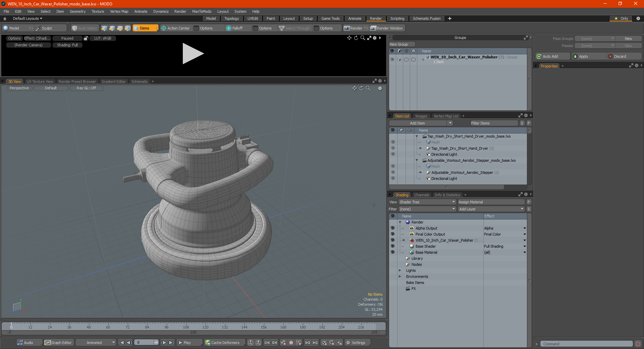Screen dimensions: 644x349
Task: Click the 3D viewport zoom magnifier
Action: pyautogui.click(x=368, y=88)
